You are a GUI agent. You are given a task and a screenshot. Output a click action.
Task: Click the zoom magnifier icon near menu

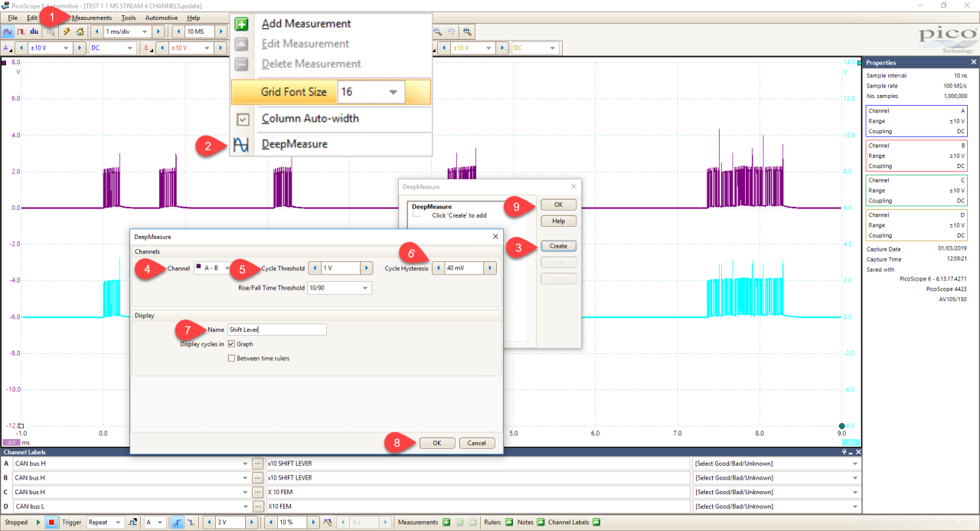coord(437,31)
